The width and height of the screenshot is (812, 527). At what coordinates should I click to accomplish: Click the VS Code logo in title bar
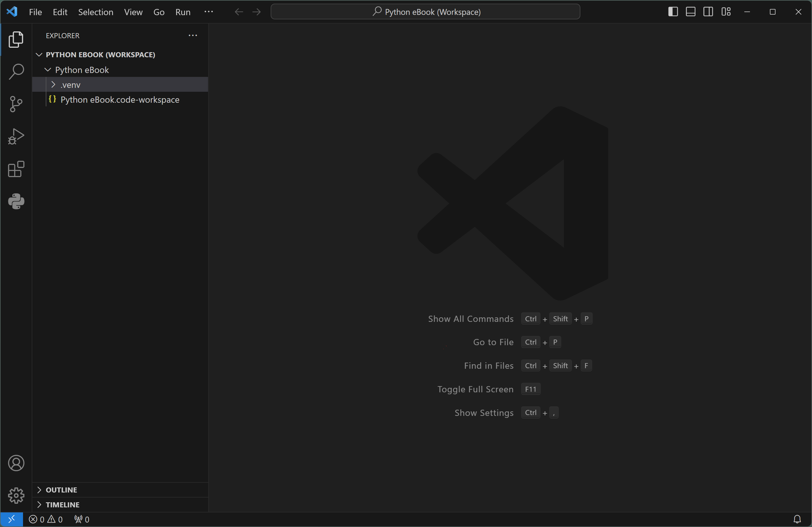[12, 12]
